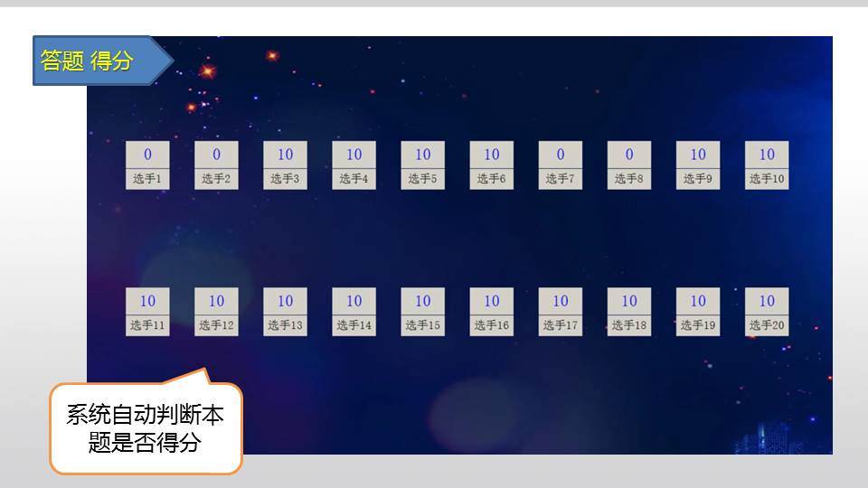
Task: Select the score 0 above 选手8
Action: (629, 155)
